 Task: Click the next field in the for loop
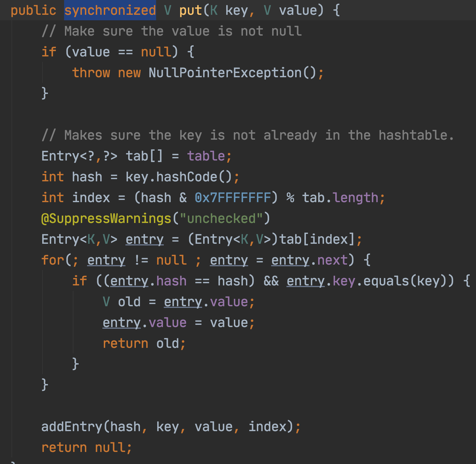tap(332, 260)
